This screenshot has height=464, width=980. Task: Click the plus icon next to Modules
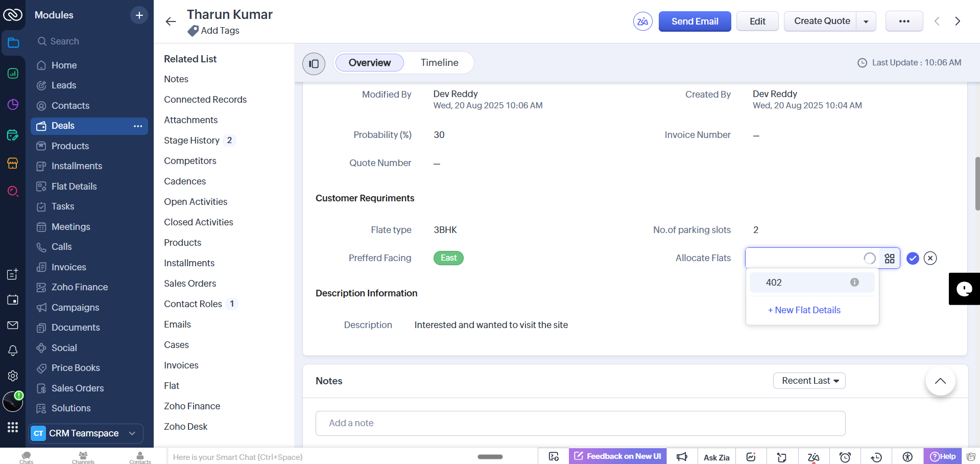point(139,15)
